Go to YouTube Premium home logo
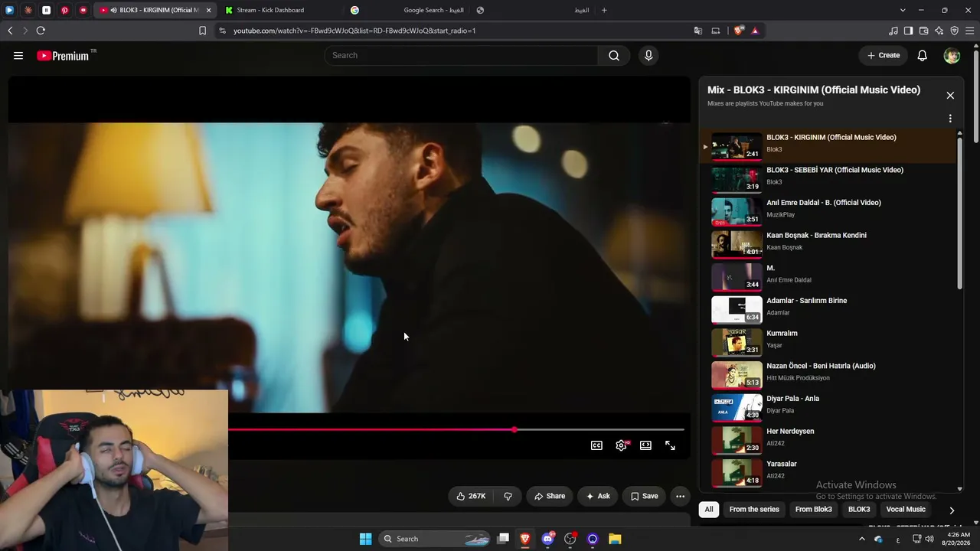Image resolution: width=980 pixels, height=551 pixels. click(63, 55)
